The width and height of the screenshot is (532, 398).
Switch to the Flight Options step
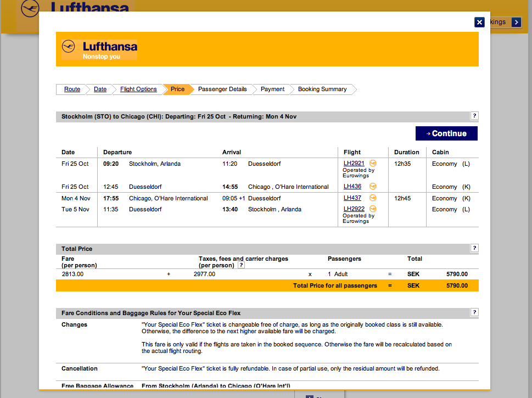click(138, 89)
